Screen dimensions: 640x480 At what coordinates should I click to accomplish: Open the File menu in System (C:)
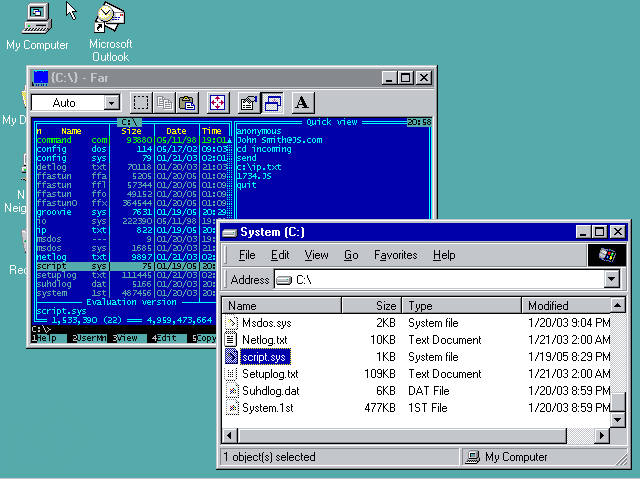247,255
